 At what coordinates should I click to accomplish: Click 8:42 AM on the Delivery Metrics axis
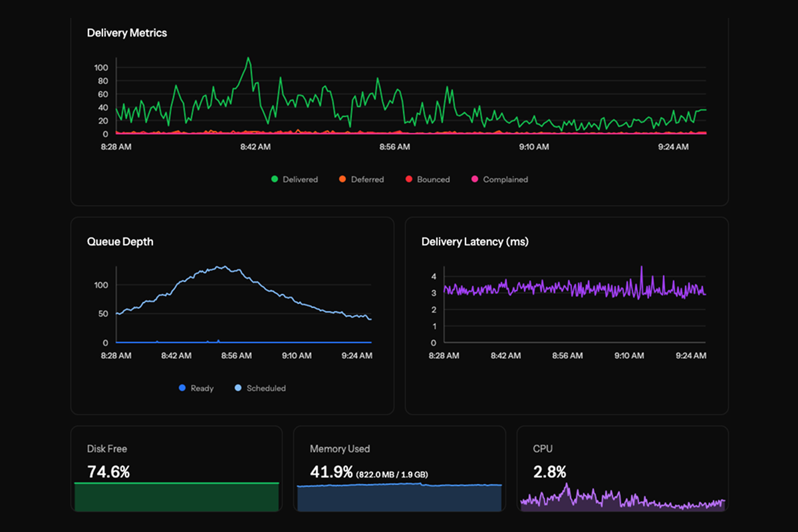(x=255, y=147)
